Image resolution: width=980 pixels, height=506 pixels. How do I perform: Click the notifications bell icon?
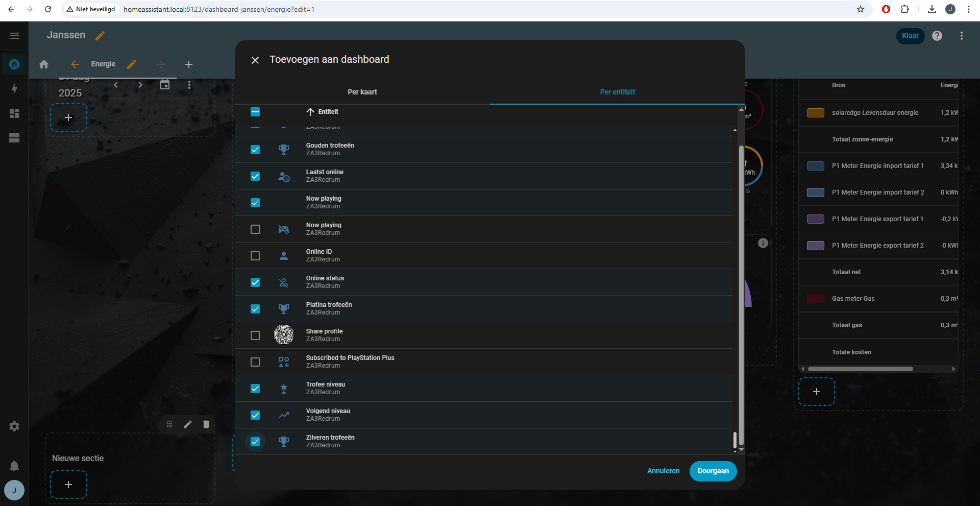14,466
